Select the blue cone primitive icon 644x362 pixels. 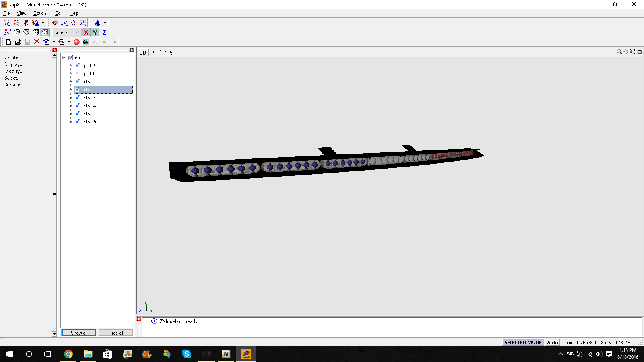click(x=97, y=23)
